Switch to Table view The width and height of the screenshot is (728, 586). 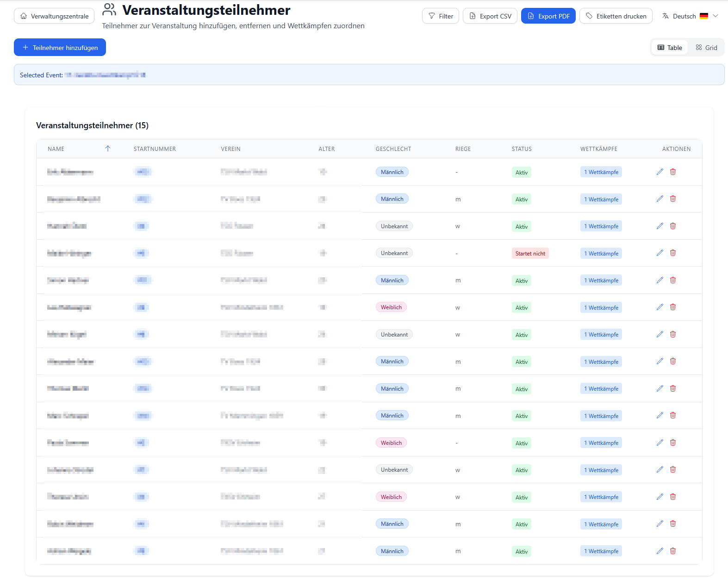pos(670,47)
